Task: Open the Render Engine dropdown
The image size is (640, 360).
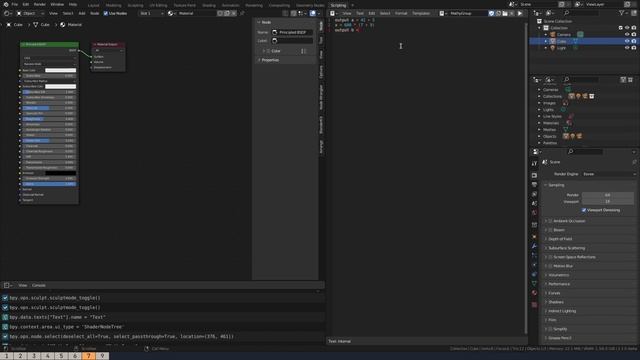Action: click(x=609, y=174)
